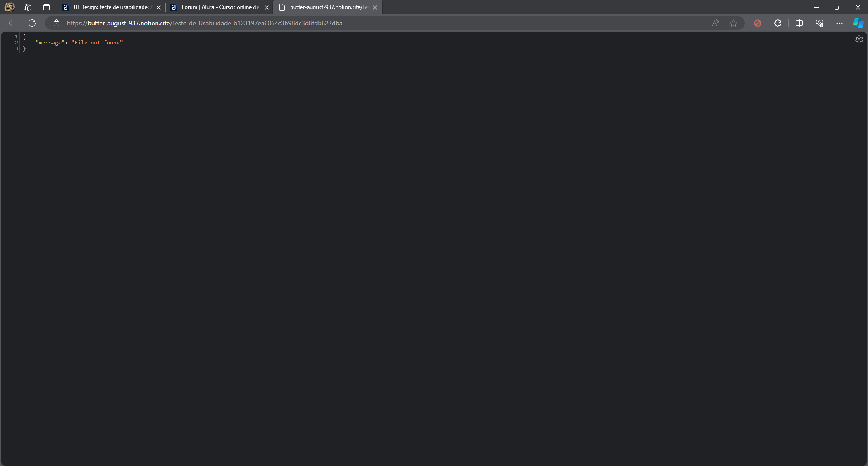Screen dimensions: 868x466
Task: Open a new tab with plus button
Action: (x=390, y=7)
